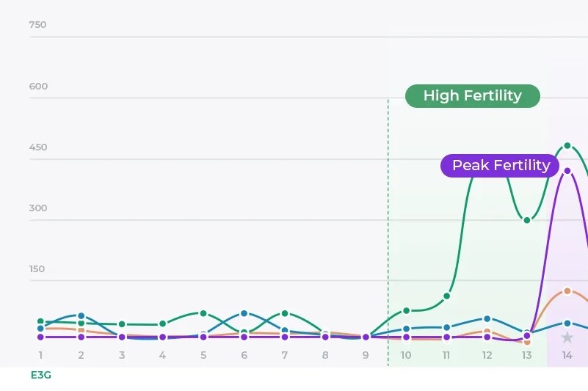Click the day 9 x-axis label
The width and height of the screenshot is (588, 391).
[366, 355]
